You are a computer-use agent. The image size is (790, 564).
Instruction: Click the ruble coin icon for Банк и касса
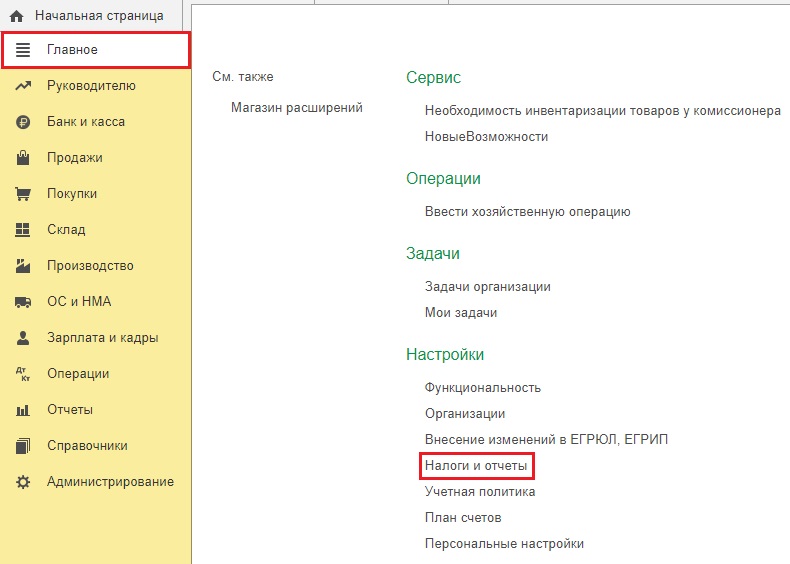click(23, 122)
